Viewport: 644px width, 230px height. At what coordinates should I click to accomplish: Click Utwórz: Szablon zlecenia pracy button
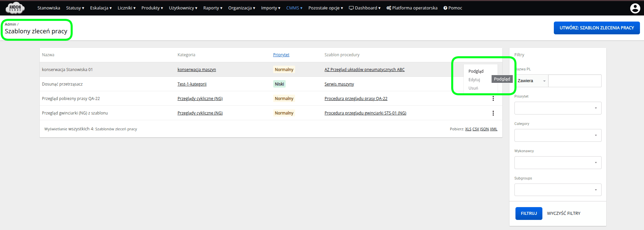click(x=597, y=28)
